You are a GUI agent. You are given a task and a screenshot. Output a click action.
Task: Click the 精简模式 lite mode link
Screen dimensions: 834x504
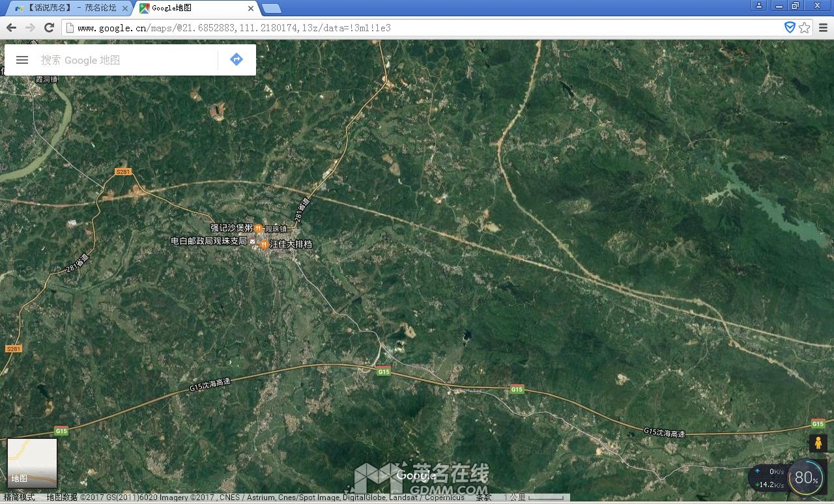point(20,497)
